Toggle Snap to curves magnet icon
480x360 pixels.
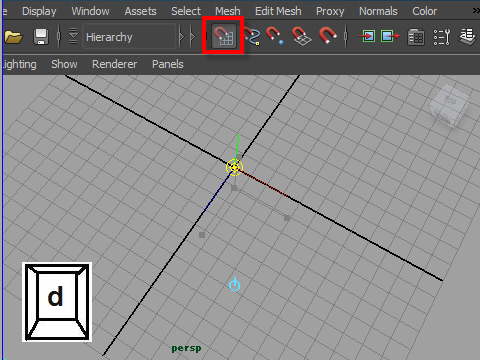[x=252, y=36]
